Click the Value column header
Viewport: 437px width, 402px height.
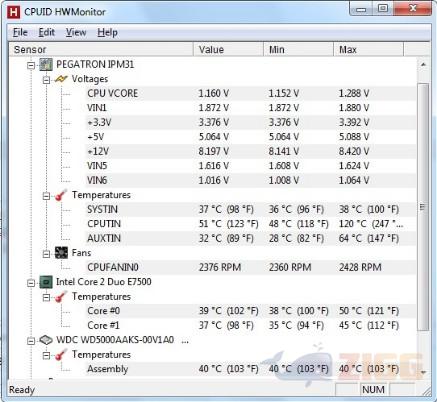click(x=228, y=50)
